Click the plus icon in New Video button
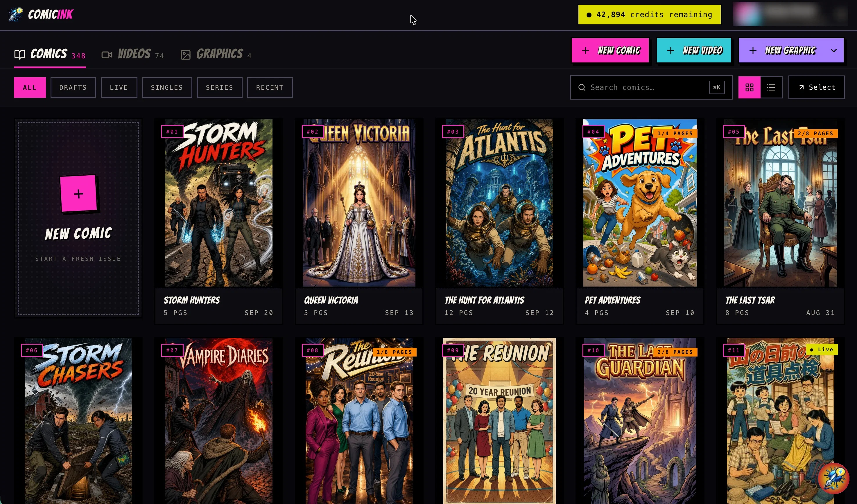857x504 pixels. pyautogui.click(x=670, y=51)
